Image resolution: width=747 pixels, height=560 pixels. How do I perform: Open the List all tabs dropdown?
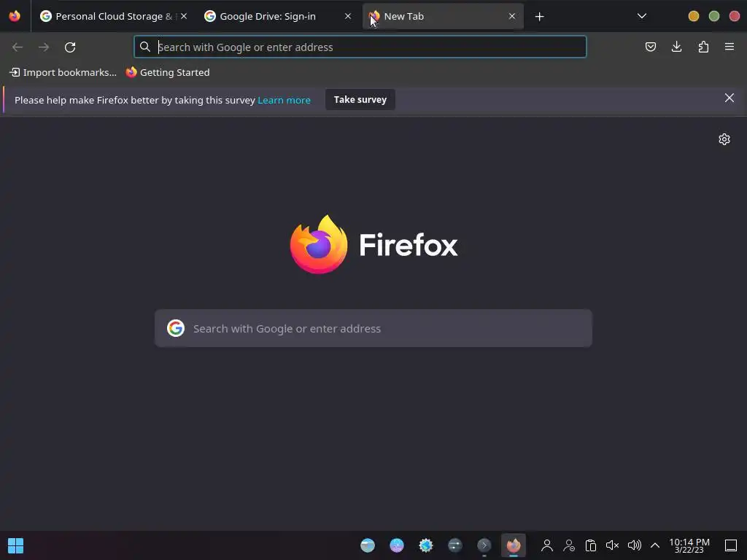pos(642,16)
